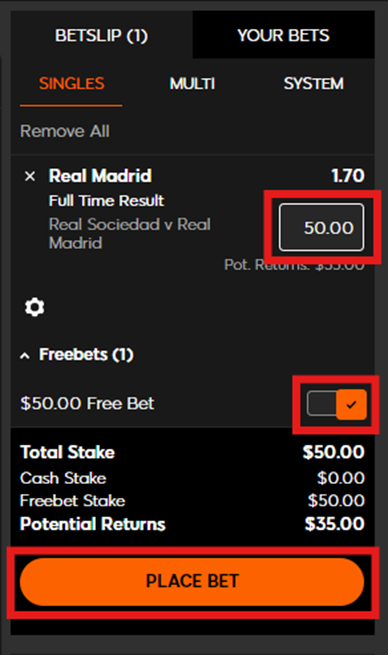This screenshot has height=655, width=388.
Task: Switch to the YOUR BETS tab
Action: pos(283,36)
